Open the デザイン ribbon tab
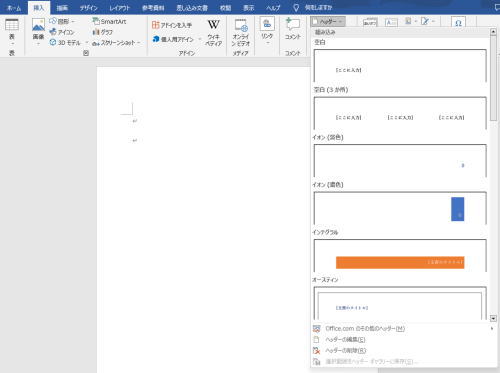The width and height of the screenshot is (500, 373). pos(88,8)
